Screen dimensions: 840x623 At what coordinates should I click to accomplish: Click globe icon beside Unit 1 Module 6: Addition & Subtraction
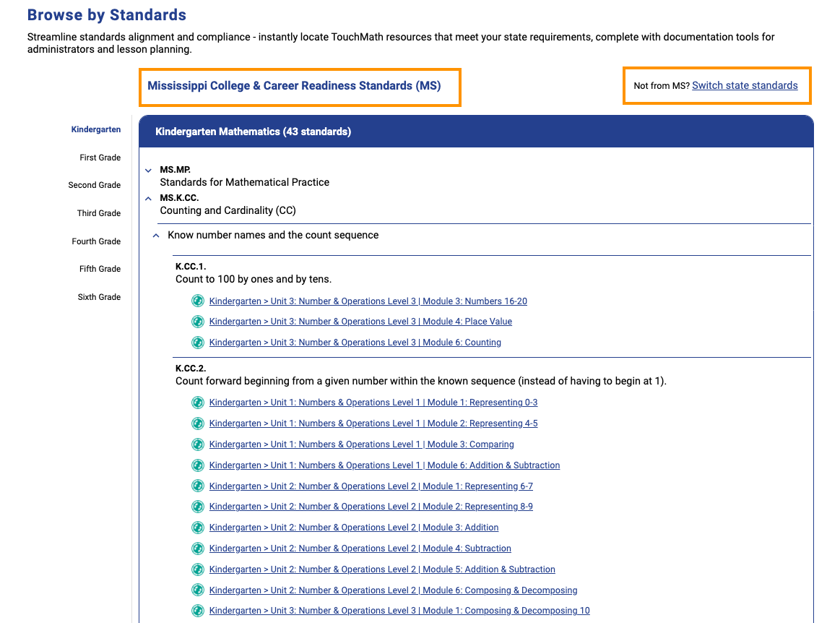[198, 465]
